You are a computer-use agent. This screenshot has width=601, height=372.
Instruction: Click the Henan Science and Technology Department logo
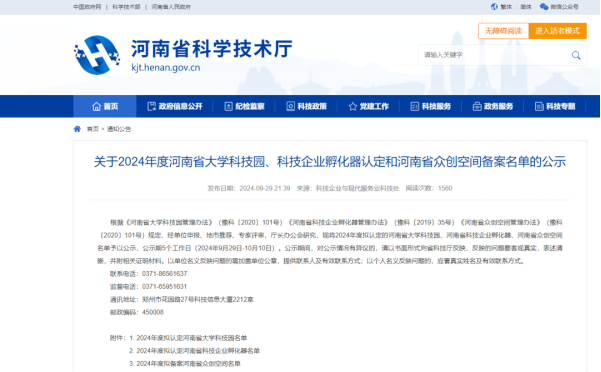[x=97, y=55]
